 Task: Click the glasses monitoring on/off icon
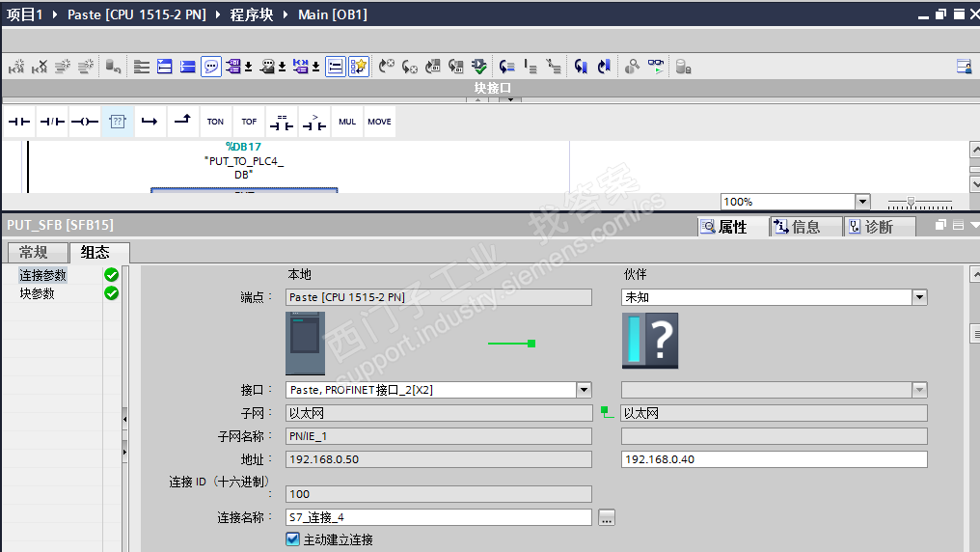[656, 67]
